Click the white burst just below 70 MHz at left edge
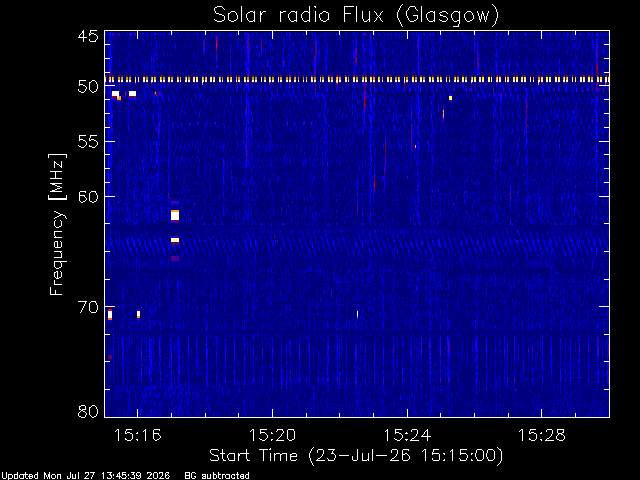The width and height of the screenshot is (640, 480). click(110, 314)
